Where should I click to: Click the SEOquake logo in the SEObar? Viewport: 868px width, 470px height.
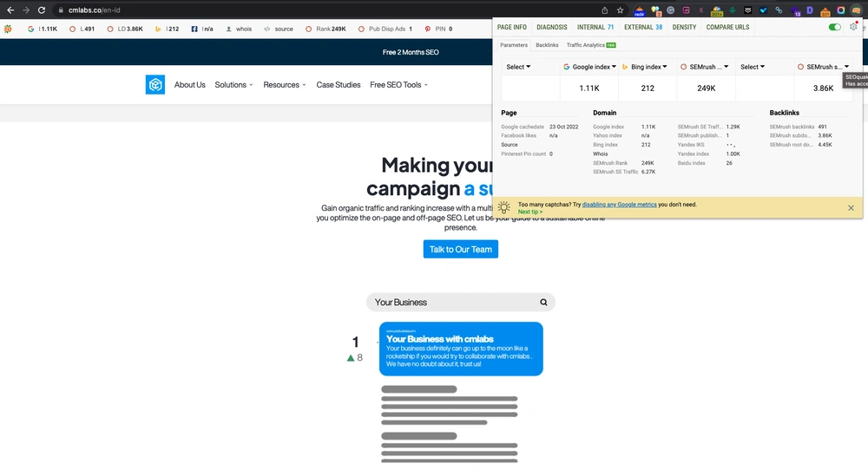(8, 29)
